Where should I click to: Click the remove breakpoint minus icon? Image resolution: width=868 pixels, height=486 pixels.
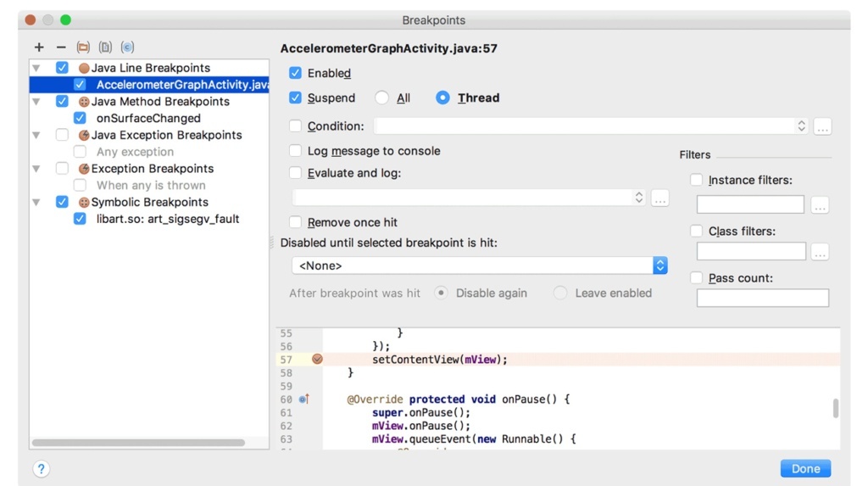61,47
